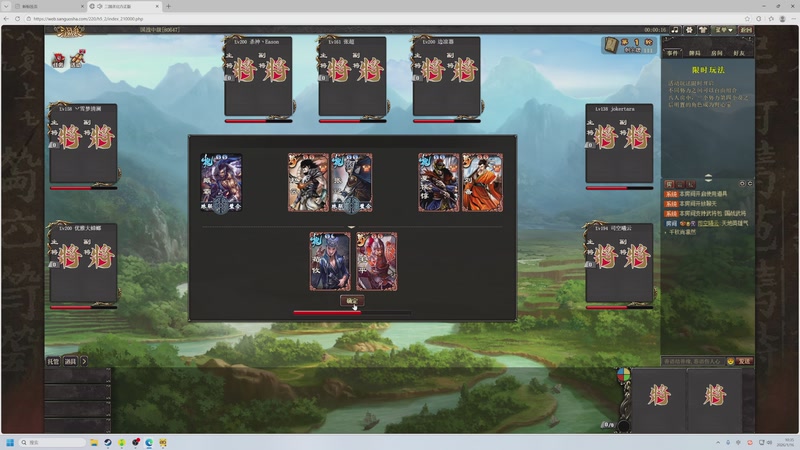The height and width of the screenshot is (450, 800).
Task: Click the second sword icon at top left
Action: pyautogui.click(x=77, y=59)
